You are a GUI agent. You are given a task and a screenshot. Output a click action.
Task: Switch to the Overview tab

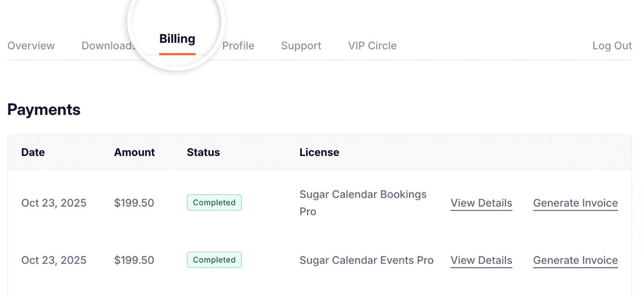click(31, 45)
